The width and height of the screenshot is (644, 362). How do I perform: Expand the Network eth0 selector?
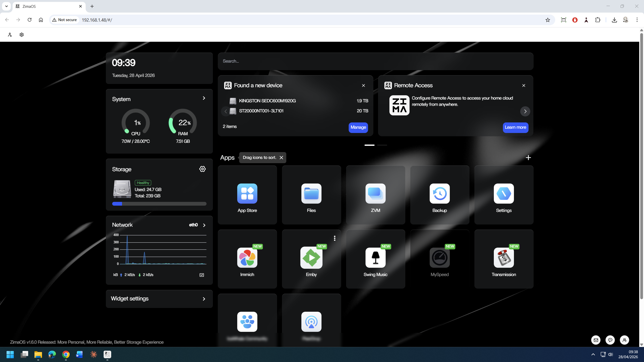(204, 225)
